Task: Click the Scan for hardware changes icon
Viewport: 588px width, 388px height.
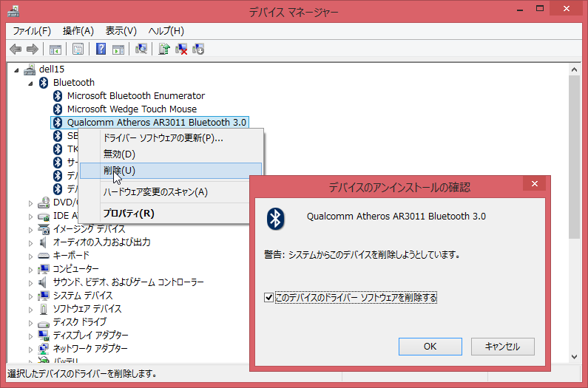Action: 141,49
